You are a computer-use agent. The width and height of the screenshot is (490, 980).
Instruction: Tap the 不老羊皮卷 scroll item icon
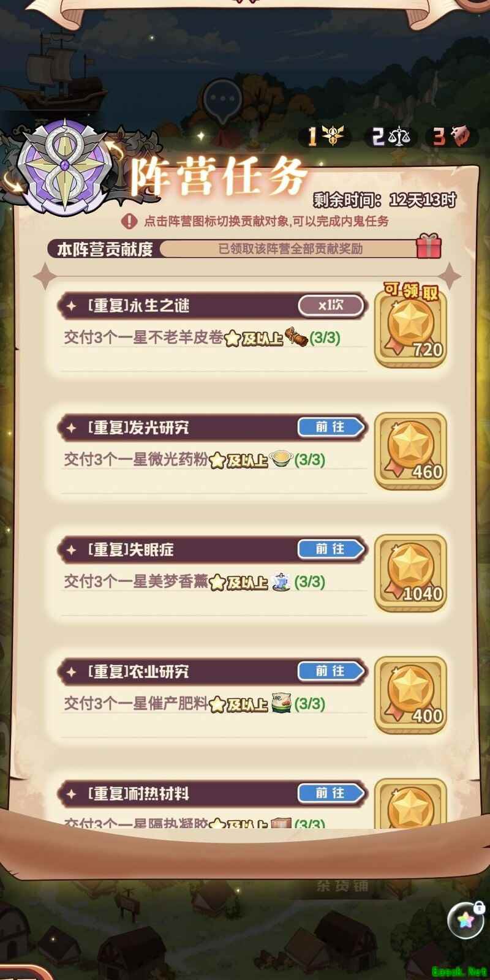pyautogui.click(x=295, y=337)
